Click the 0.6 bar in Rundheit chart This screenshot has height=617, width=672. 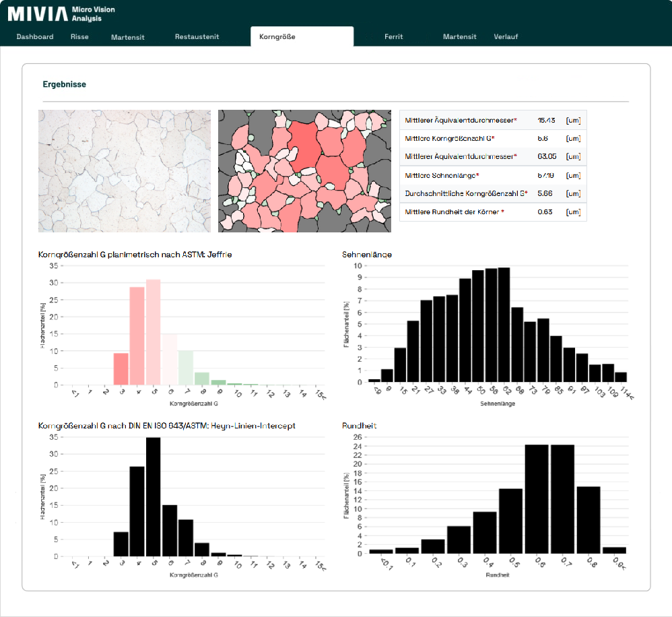click(537, 499)
